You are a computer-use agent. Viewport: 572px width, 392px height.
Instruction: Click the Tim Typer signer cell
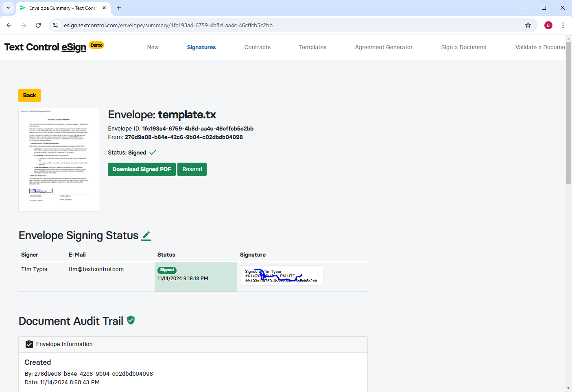click(x=35, y=269)
